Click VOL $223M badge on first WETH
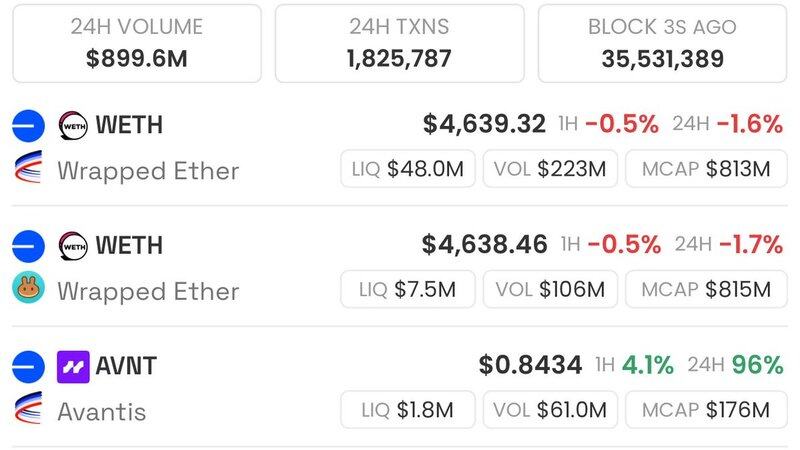 550,169
